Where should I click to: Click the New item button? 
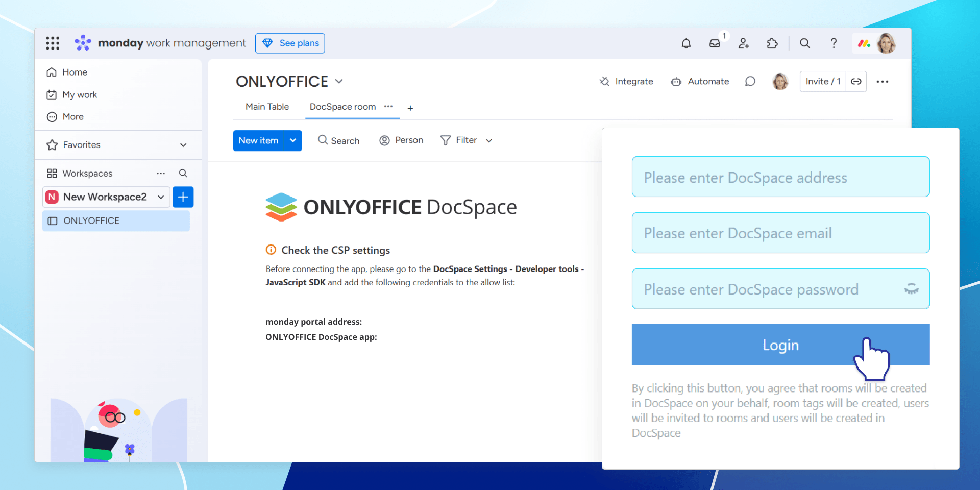pos(259,141)
